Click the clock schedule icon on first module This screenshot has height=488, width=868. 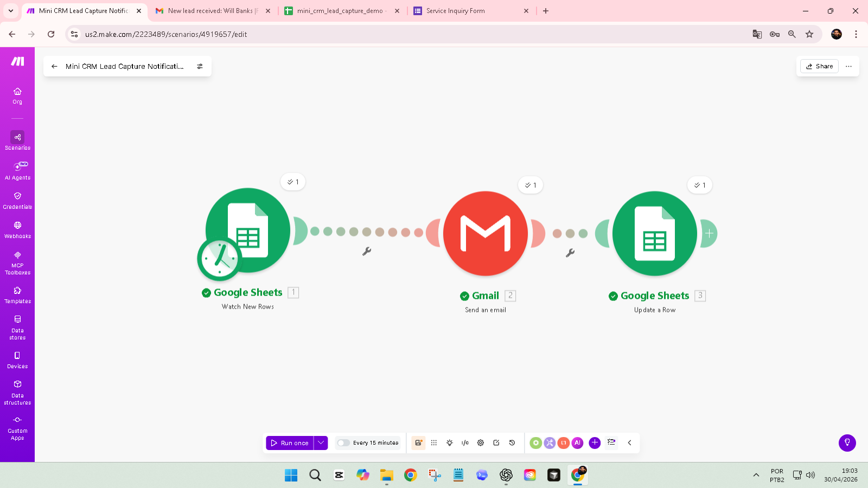click(219, 259)
